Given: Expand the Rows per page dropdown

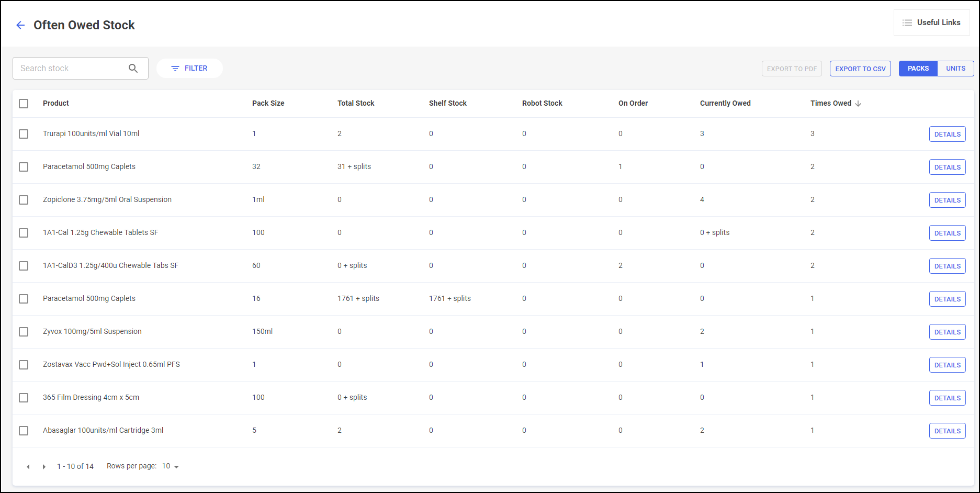Looking at the screenshot, I should (171, 466).
